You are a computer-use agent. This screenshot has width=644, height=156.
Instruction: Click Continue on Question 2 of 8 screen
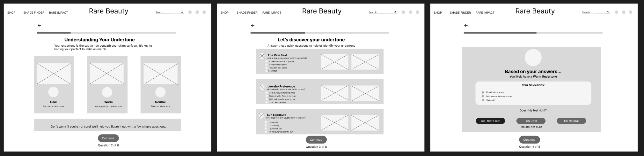108,138
